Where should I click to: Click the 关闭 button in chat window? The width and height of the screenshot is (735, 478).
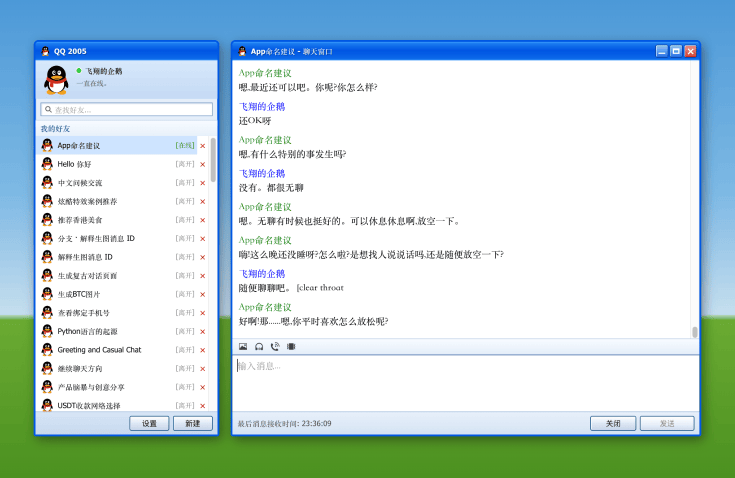[x=613, y=423]
